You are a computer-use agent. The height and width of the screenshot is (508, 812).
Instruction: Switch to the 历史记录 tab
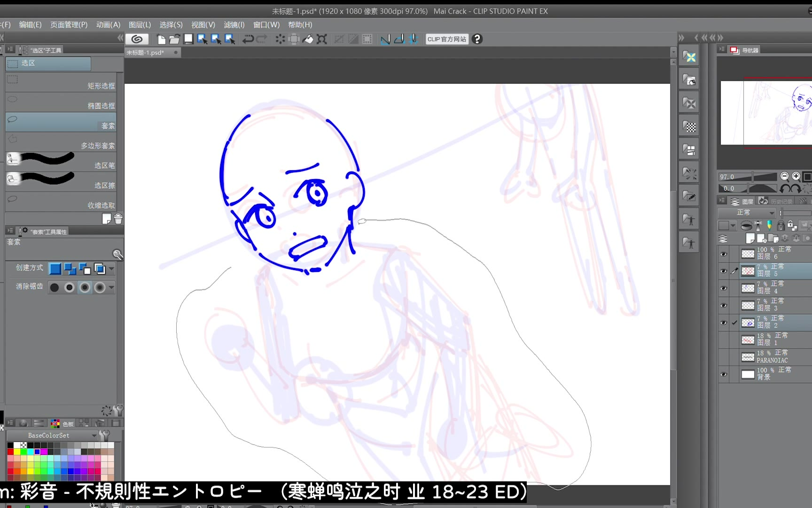click(x=775, y=201)
